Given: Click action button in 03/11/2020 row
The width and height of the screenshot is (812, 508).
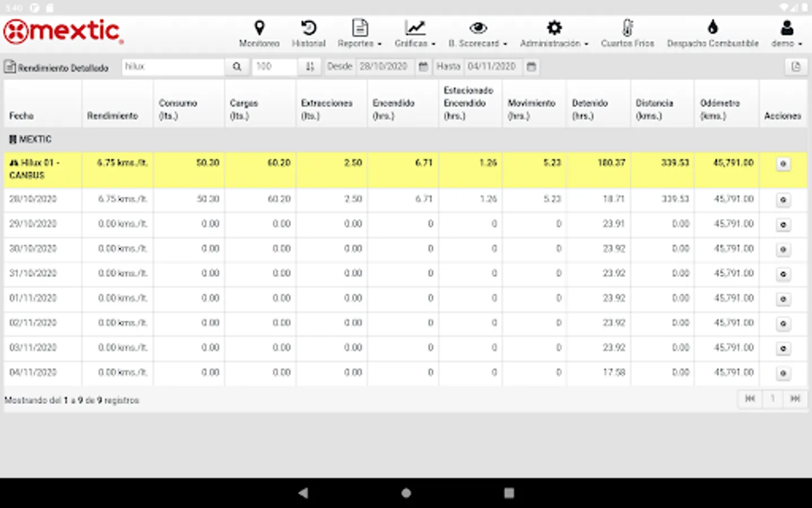Looking at the screenshot, I should coord(783,349).
